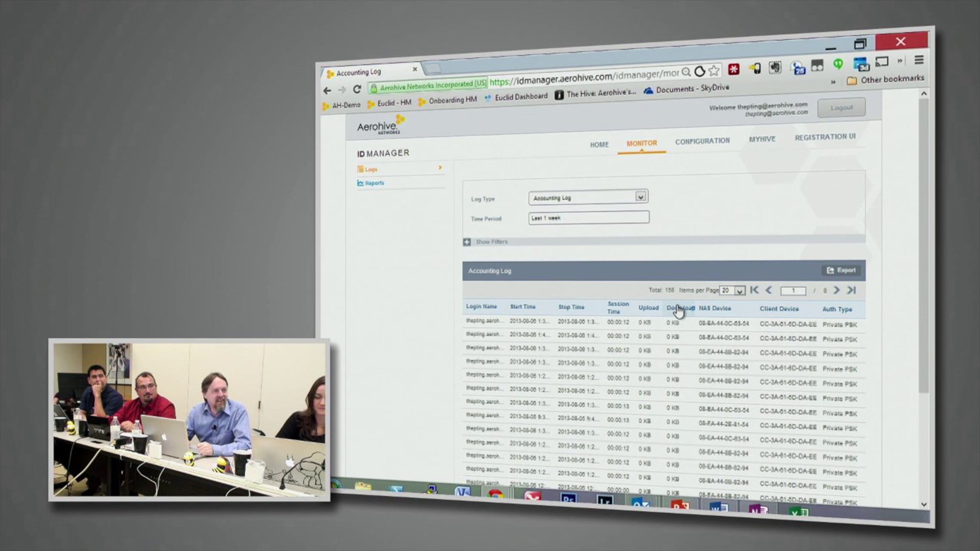
Task: Click the Time Period field
Action: pos(588,218)
